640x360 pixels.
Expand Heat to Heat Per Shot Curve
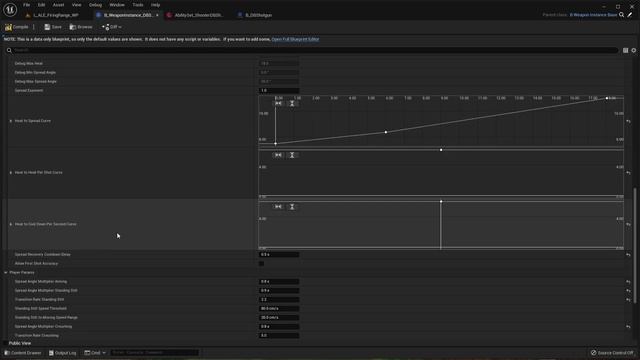11,173
